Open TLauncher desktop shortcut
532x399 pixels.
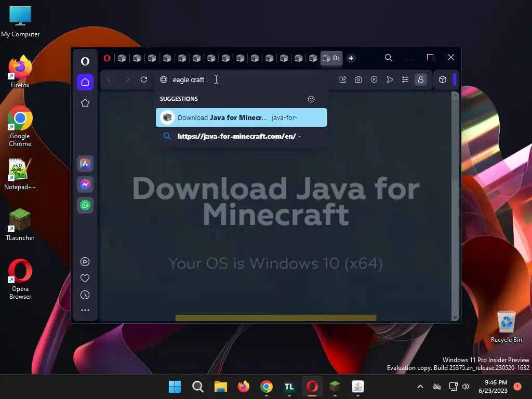20,224
